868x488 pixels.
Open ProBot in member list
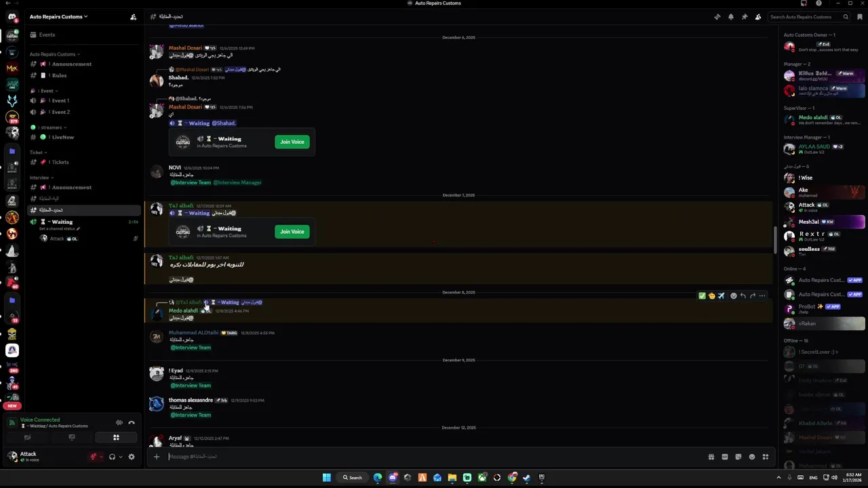(x=824, y=309)
